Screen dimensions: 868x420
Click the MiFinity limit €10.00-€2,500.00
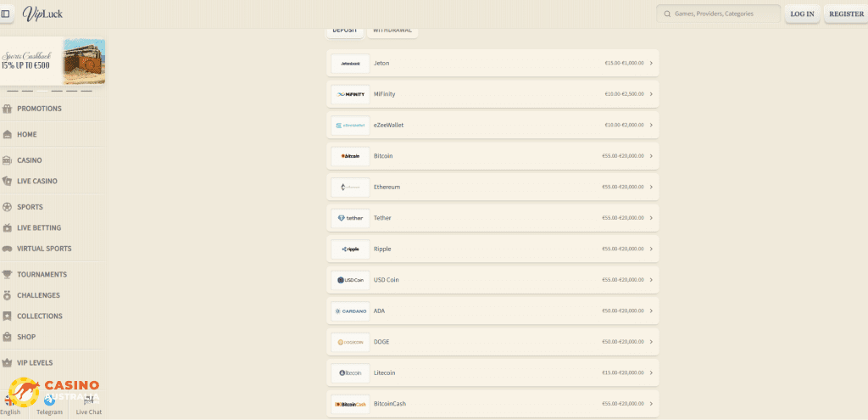tap(625, 94)
